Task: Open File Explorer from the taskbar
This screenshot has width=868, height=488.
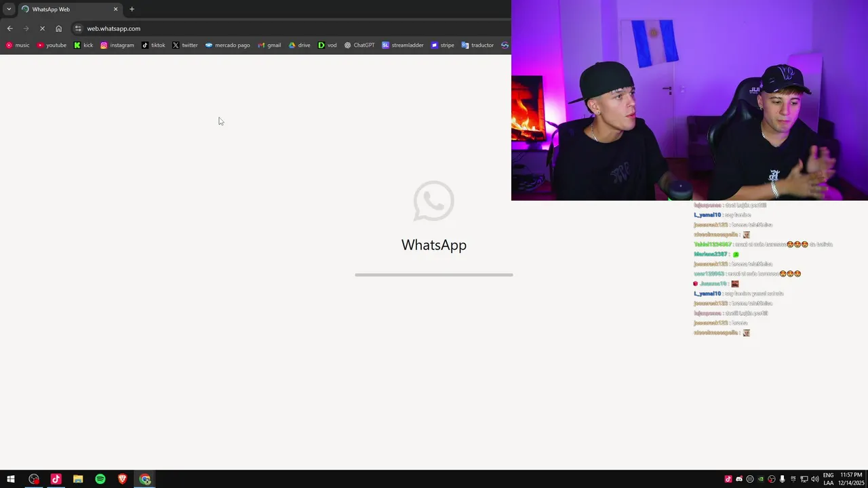Action: coord(78,479)
